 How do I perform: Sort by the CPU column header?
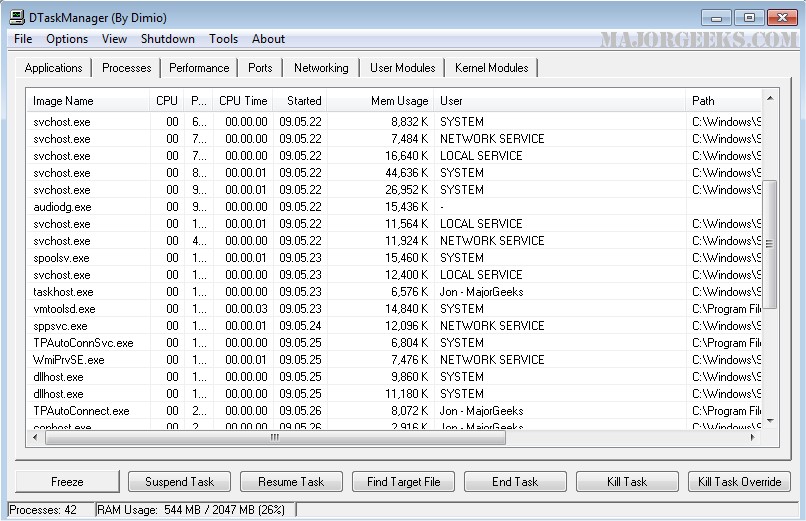(x=167, y=101)
